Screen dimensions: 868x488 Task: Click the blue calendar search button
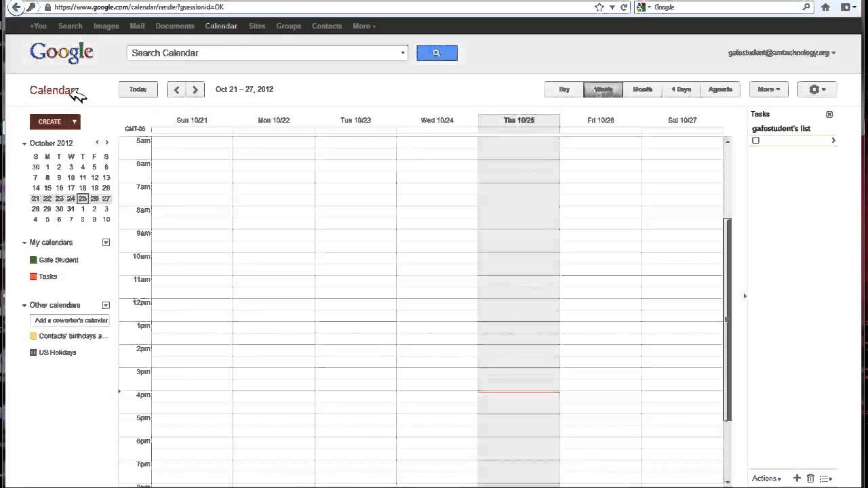(437, 53)
